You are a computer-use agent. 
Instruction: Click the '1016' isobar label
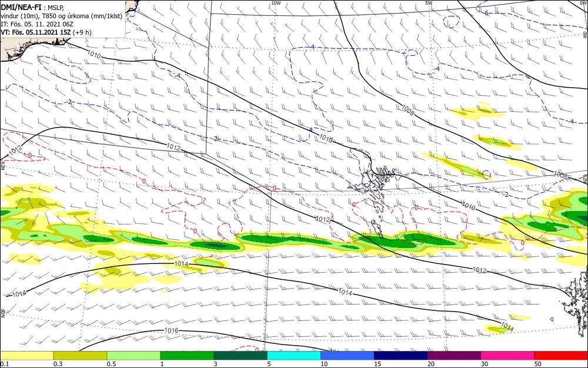point(171,330)
